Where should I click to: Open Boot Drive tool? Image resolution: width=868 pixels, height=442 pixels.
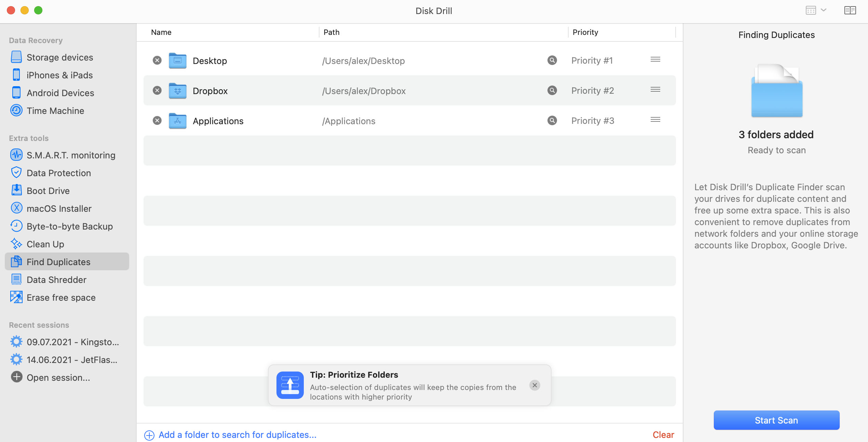coord(67,191)
